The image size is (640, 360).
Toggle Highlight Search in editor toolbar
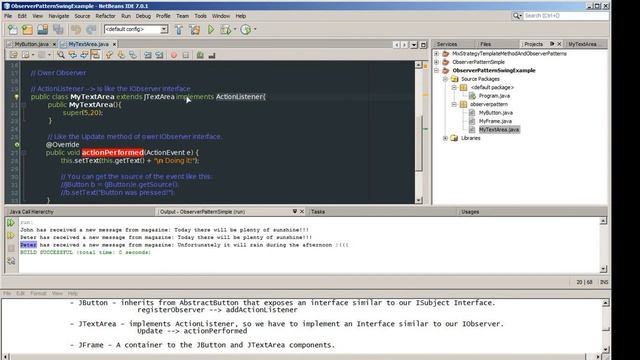point(96,55)
